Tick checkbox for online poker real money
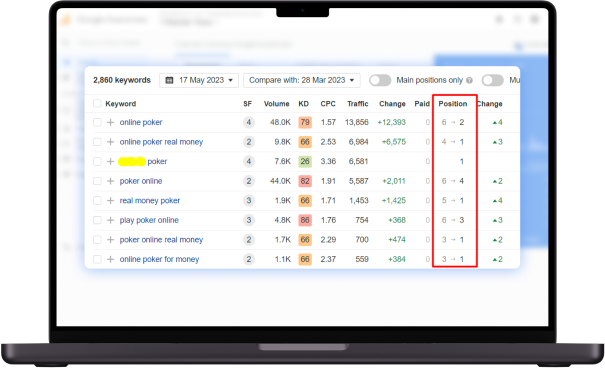This screenshot has height=368, width=605. [x=97, y=142]
